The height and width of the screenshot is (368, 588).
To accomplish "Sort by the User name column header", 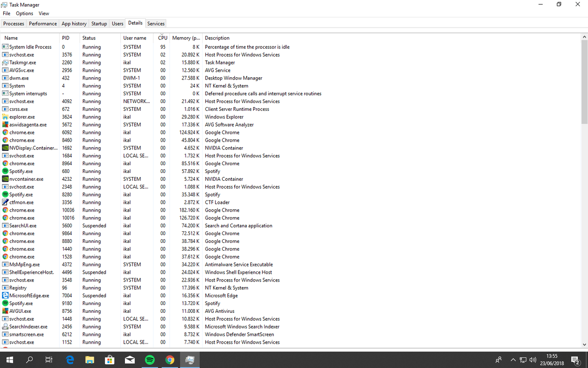I will tap(137, 38).
